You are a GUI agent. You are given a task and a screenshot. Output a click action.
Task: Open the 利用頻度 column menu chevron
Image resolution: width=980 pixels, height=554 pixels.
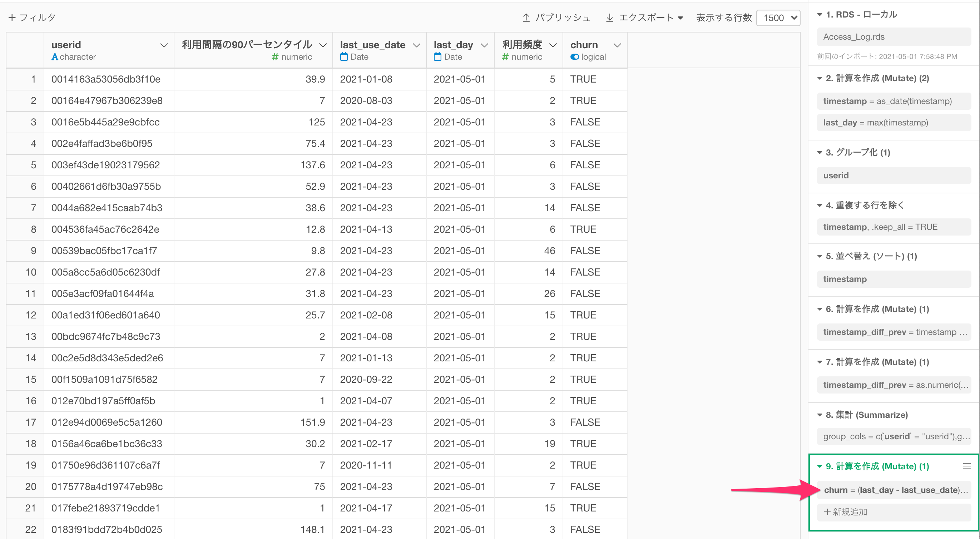pos(553,45)
